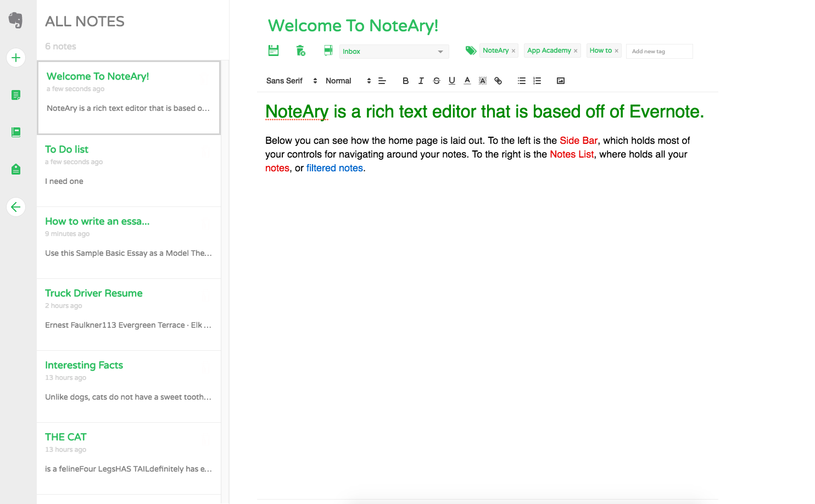Screen dimensions: 815x504
Task: Toggle numbered list
Action: click(x=537, y=81)
